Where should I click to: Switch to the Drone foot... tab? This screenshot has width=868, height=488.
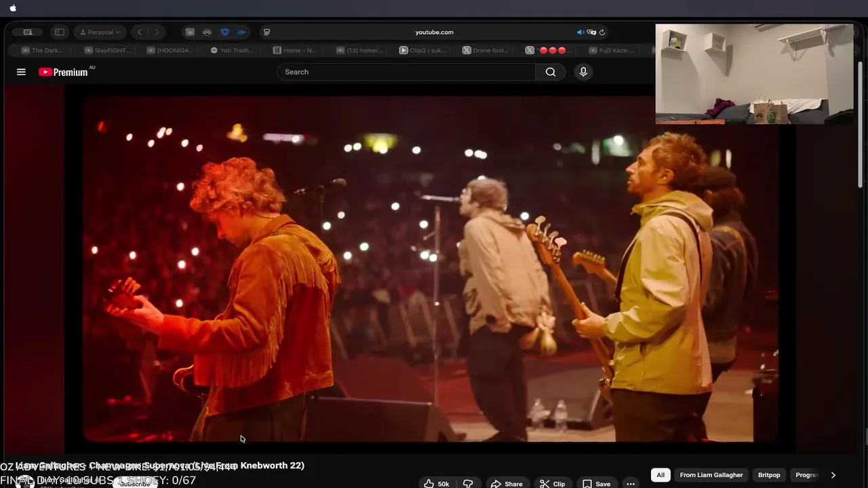pyautogui.click(x=486, y=50)
